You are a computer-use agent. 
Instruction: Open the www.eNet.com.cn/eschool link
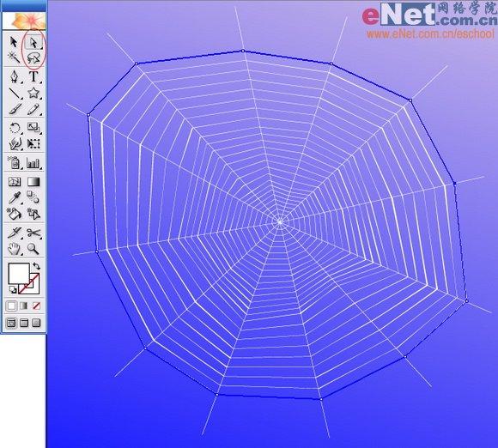[x=430, y=34]
